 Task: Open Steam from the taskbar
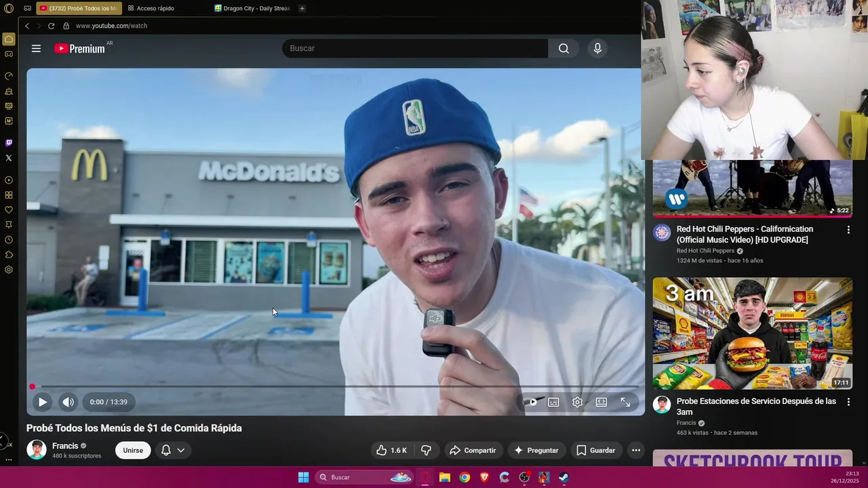[564, 477]
